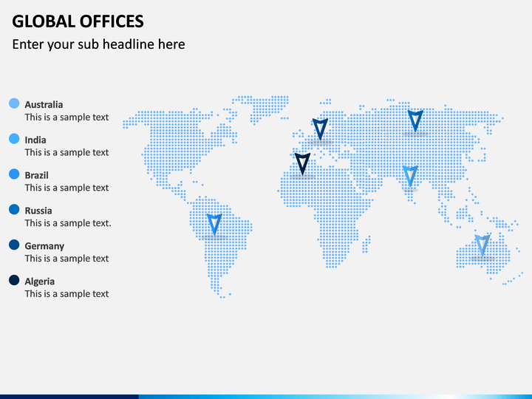Click the map pin over India
532x399 pixels.
click(x=410, y=176)
